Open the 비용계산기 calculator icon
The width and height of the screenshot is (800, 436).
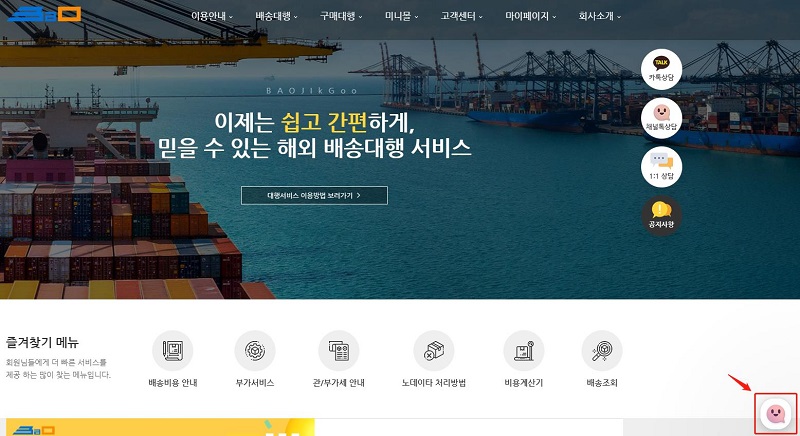tap(523, 351)
